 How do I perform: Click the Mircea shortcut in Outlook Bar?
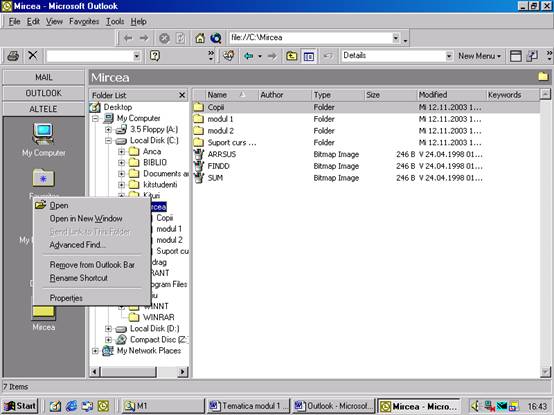point(43,318)
